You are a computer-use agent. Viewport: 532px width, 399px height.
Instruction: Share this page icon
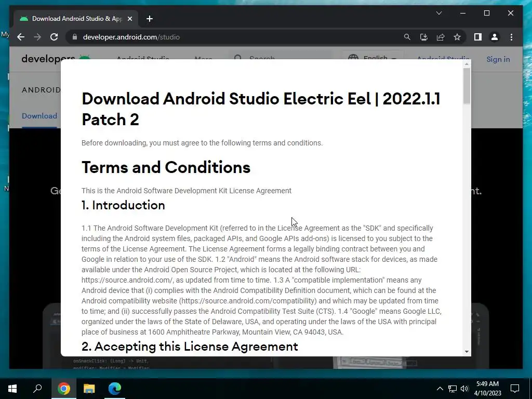pos(441,37)
